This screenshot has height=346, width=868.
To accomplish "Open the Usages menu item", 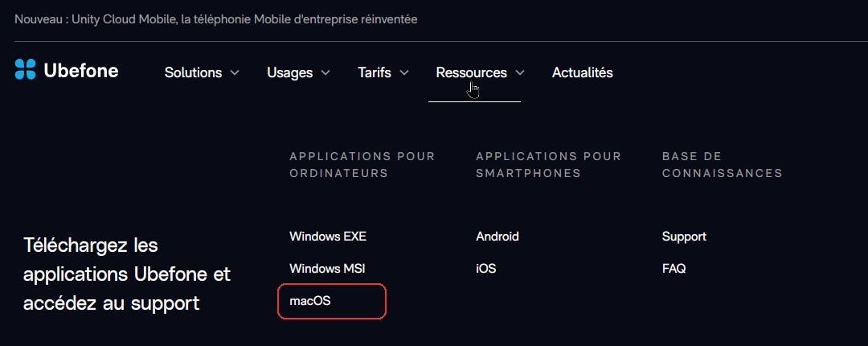I will click(x=289, y=72).
